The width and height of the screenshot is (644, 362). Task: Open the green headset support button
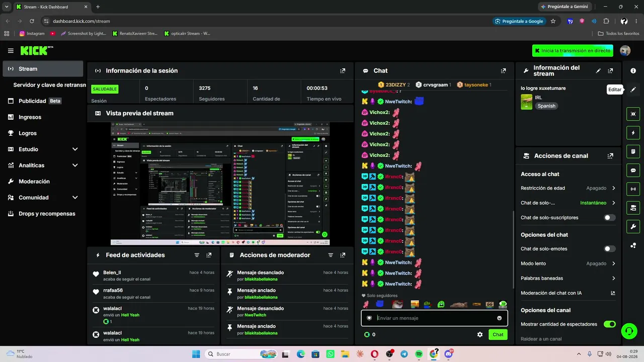628,331
